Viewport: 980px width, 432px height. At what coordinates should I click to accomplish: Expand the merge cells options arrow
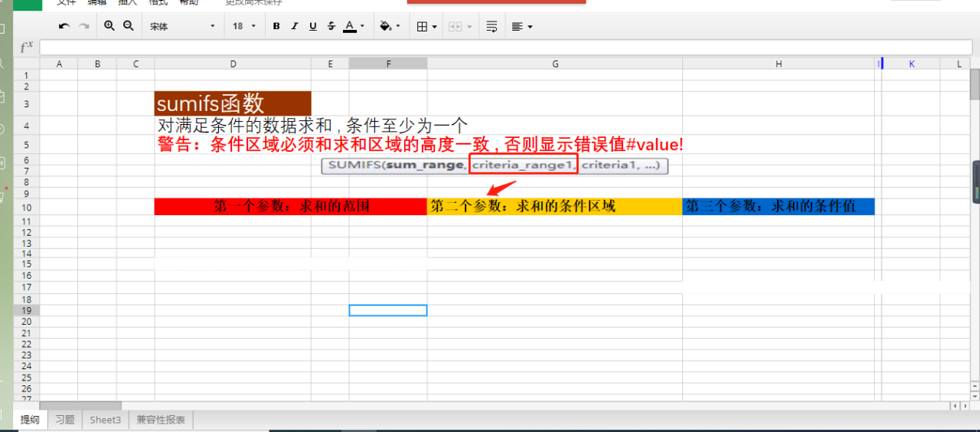(x=469, y=26)
